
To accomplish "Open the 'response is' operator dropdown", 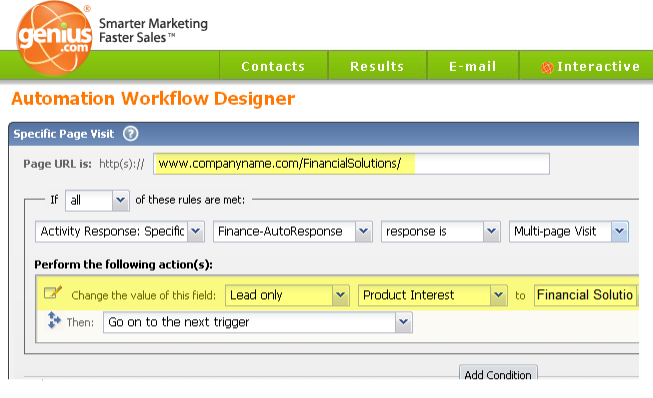I will click(x=441, y=231).
